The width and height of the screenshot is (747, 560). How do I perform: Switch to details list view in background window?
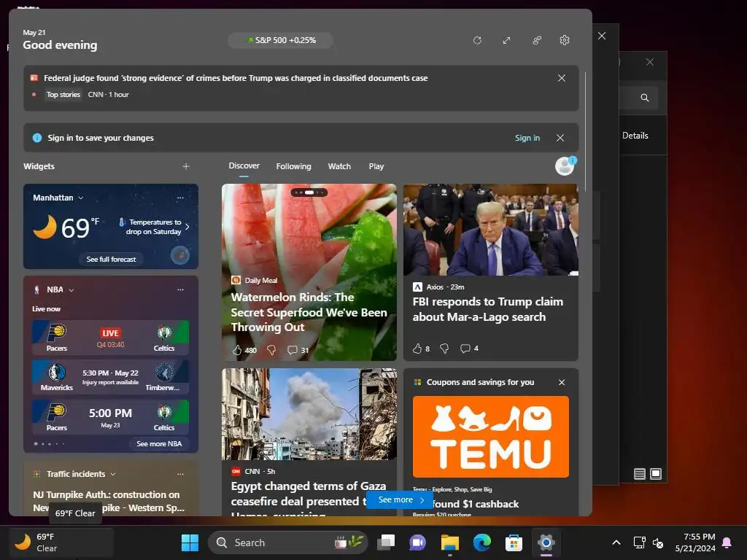(640, 474)
